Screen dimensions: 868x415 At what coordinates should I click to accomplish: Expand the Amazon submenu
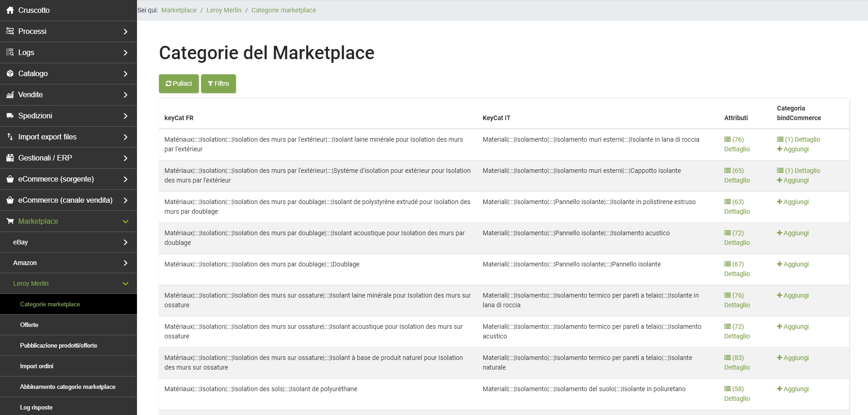tap(126, 263)
